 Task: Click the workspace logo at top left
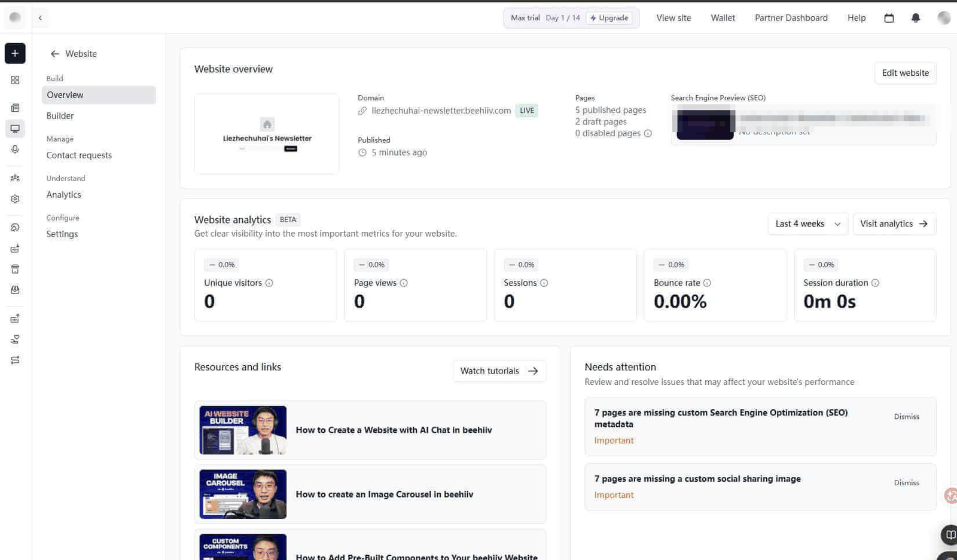tap(15, 18)
